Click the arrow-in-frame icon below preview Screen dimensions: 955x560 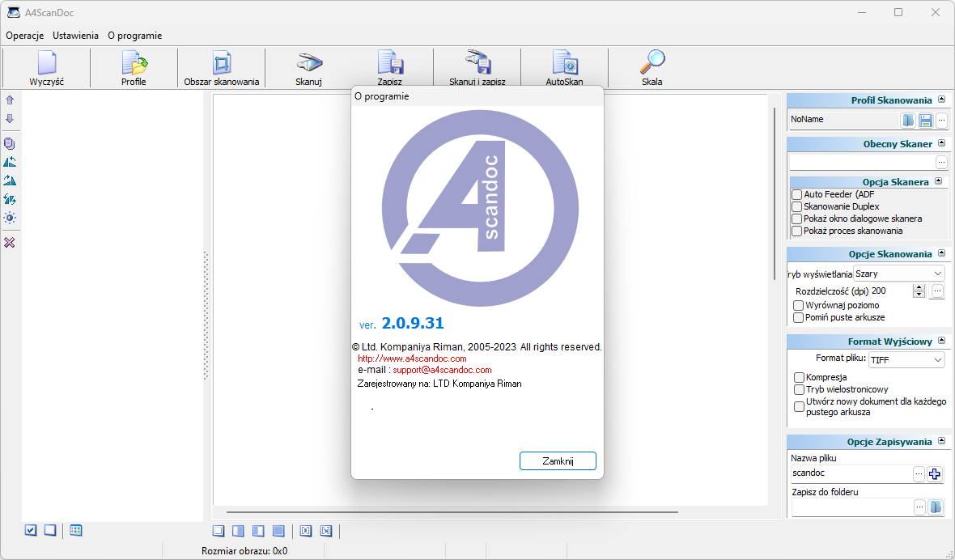coord(326,532)
